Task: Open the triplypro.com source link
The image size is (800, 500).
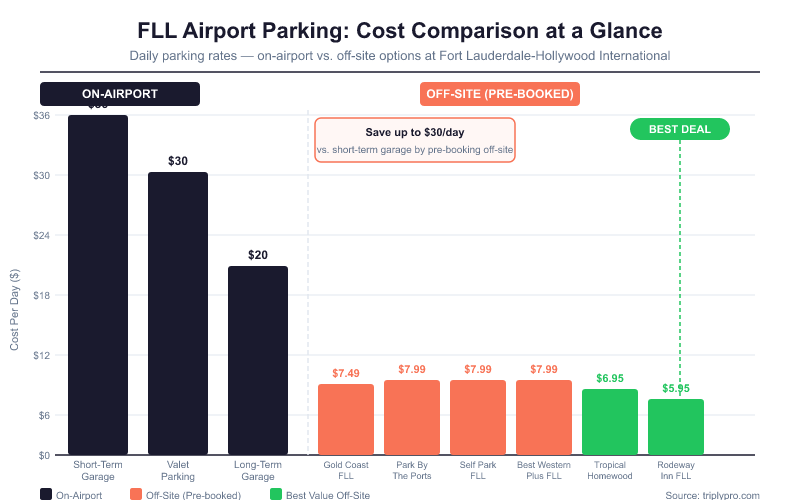Action: pos(712,494)
